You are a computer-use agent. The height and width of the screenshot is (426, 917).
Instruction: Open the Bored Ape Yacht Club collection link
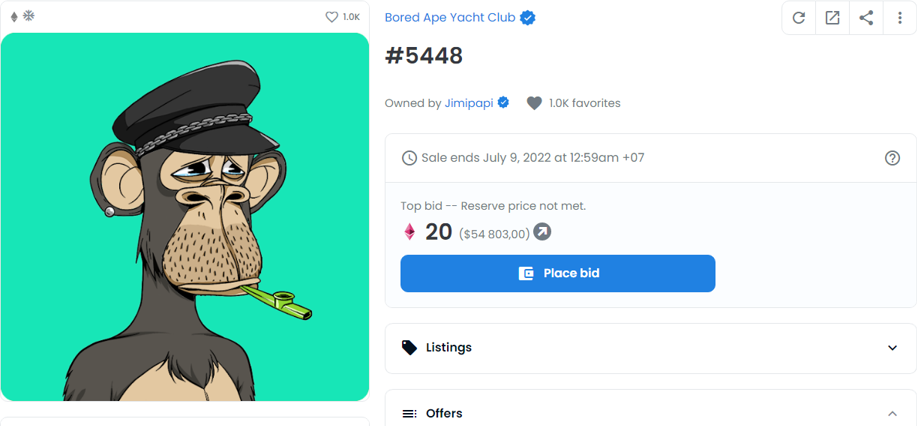pyautogui.click(x=450, y=18)
